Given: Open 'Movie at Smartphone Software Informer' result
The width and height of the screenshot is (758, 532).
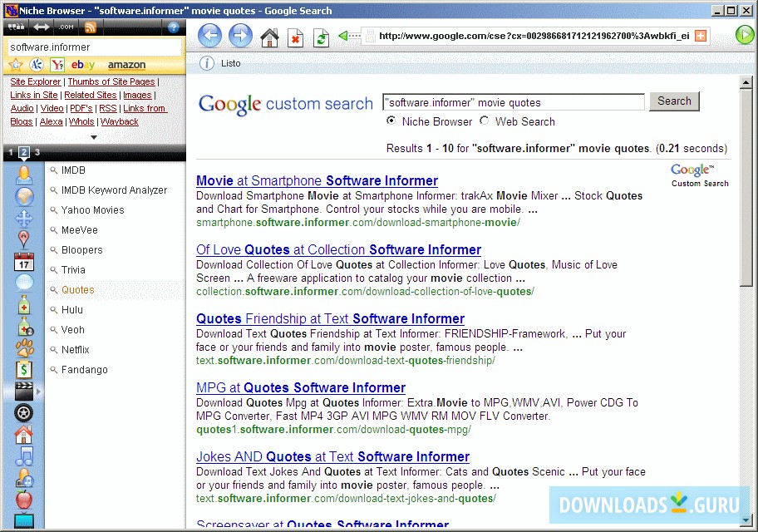Looking at the screenshot, I should (x=317, y=180).
